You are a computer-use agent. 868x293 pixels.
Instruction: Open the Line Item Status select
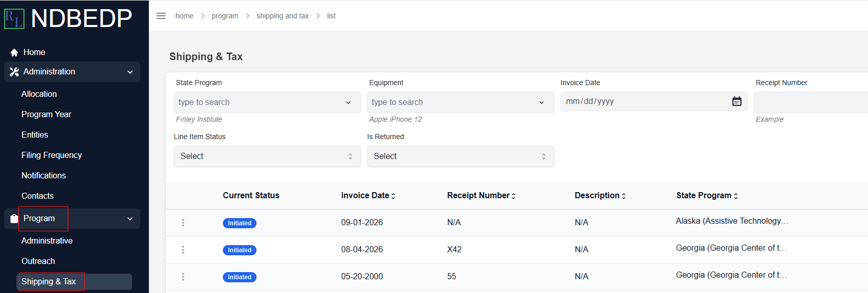tap(267, 156)
